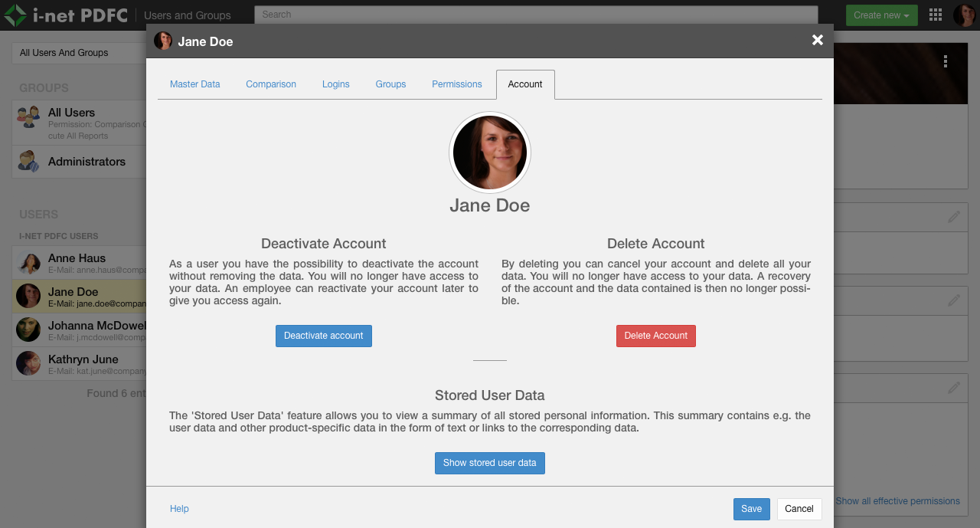The image size is (980, 528).
Task: Click Kathryn June avatar in user list
Action: (x=28, y=363)
